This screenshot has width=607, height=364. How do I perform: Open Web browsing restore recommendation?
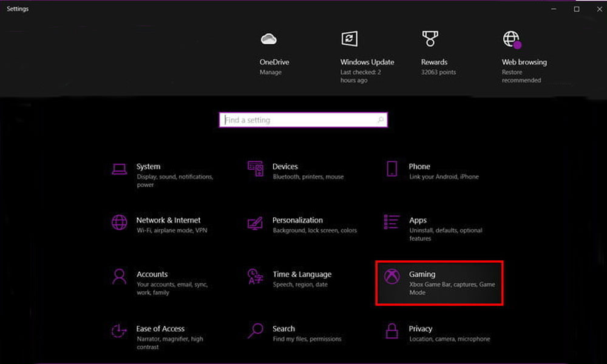tap(523, 71)
